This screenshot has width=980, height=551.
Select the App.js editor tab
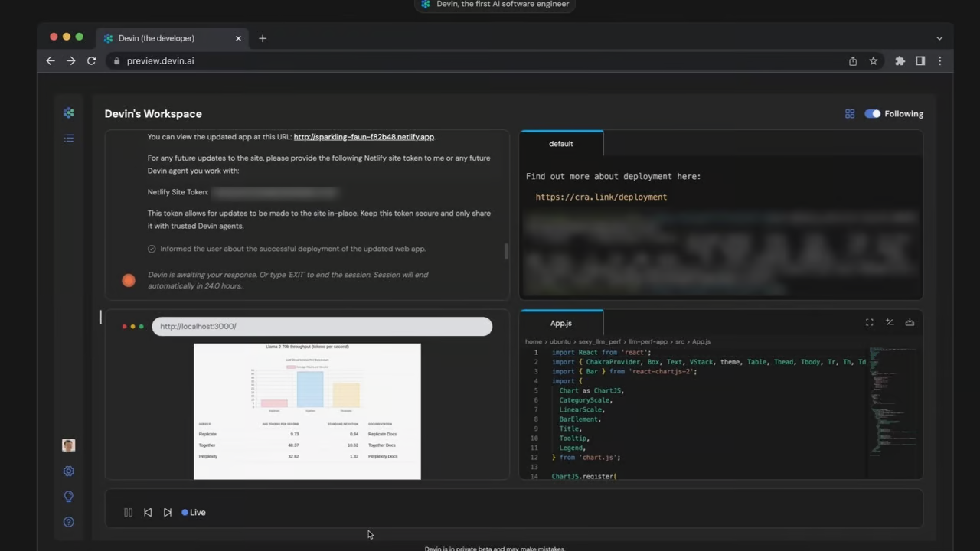[561, 323]
